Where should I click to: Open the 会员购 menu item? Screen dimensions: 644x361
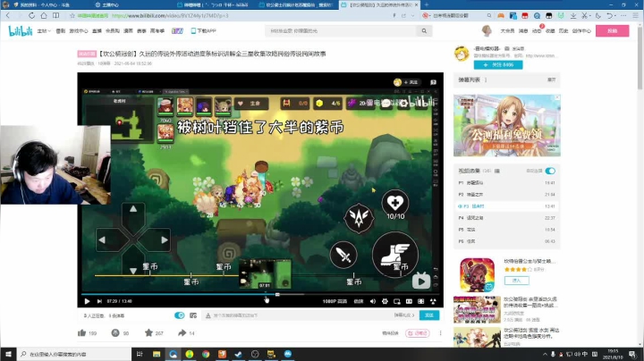(x=113, y=30)
